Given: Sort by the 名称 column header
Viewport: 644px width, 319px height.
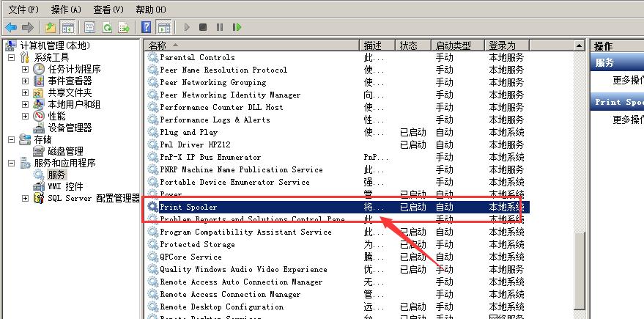Looking at the screenshot, I should (x=252, y=45).
